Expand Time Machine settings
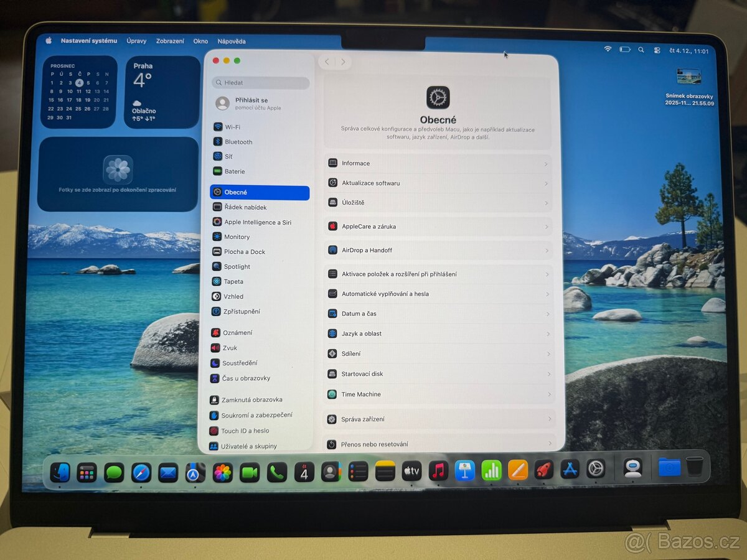Image resolution: width=747 pixels, height=560 pixels. tap(437, 394)
